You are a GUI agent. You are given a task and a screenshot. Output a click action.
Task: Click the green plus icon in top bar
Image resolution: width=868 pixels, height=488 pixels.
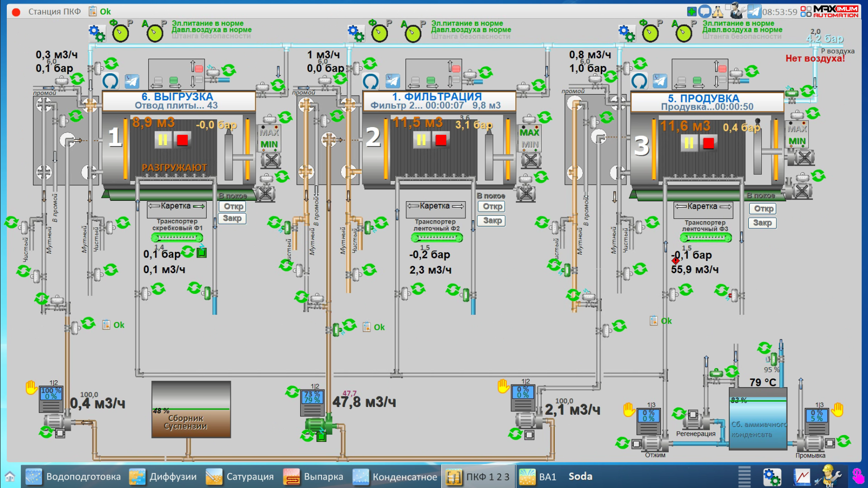coord(692,11)
